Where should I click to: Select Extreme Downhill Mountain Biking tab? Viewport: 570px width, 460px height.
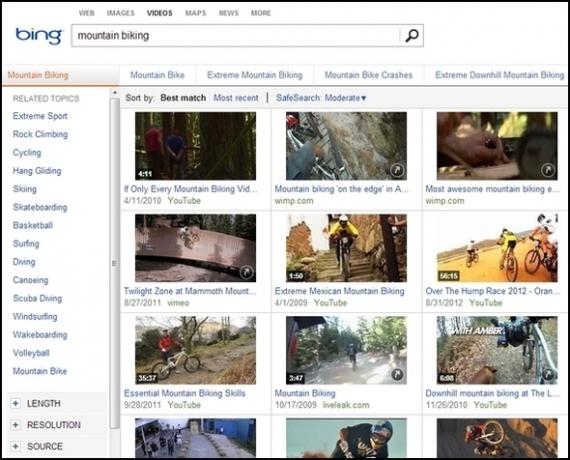point(500,75)
